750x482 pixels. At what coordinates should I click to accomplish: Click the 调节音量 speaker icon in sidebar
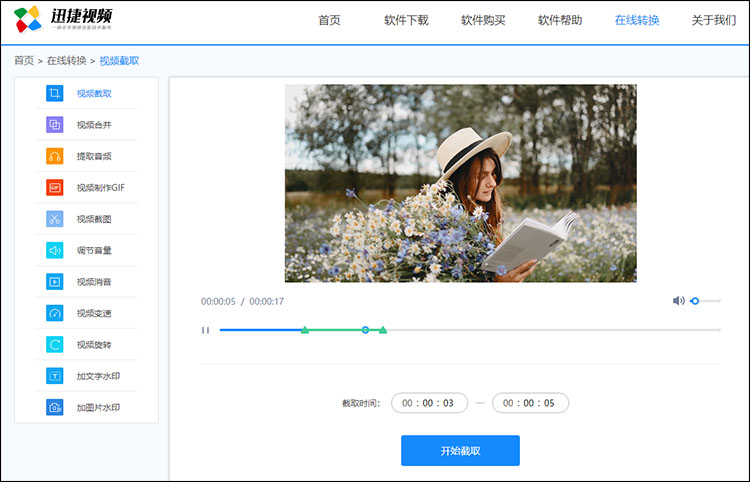[55, 250]
